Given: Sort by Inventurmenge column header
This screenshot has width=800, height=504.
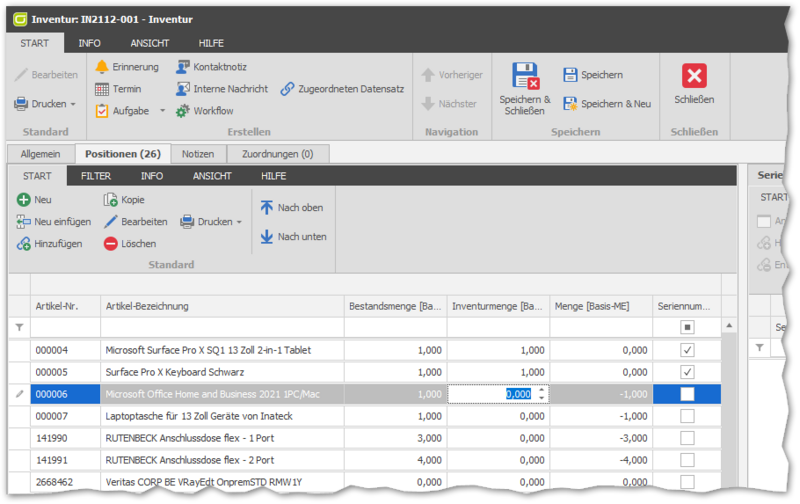Looking at the screenshot, I should tap(498, 306).
